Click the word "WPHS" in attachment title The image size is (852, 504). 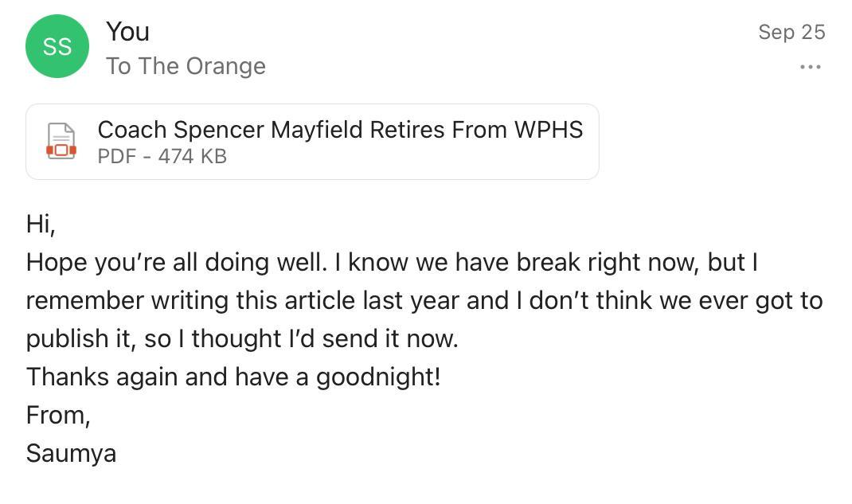pos(548,129)
